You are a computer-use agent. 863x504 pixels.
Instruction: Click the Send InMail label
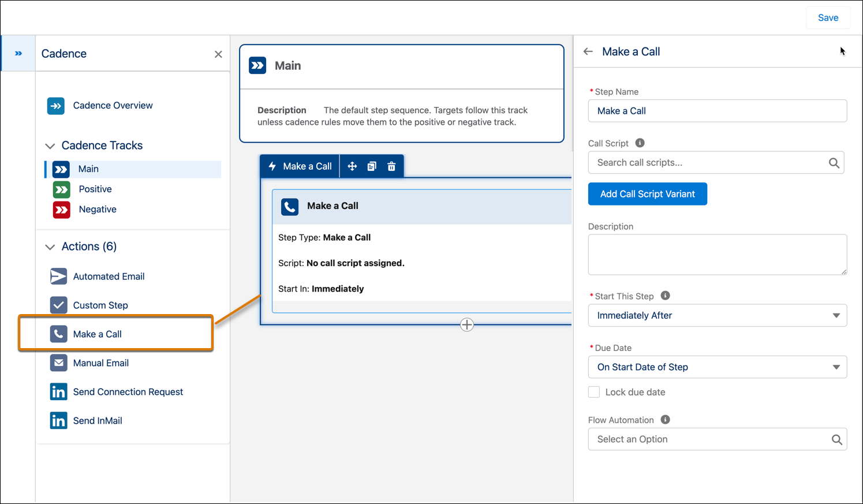(x=98, y=421)
